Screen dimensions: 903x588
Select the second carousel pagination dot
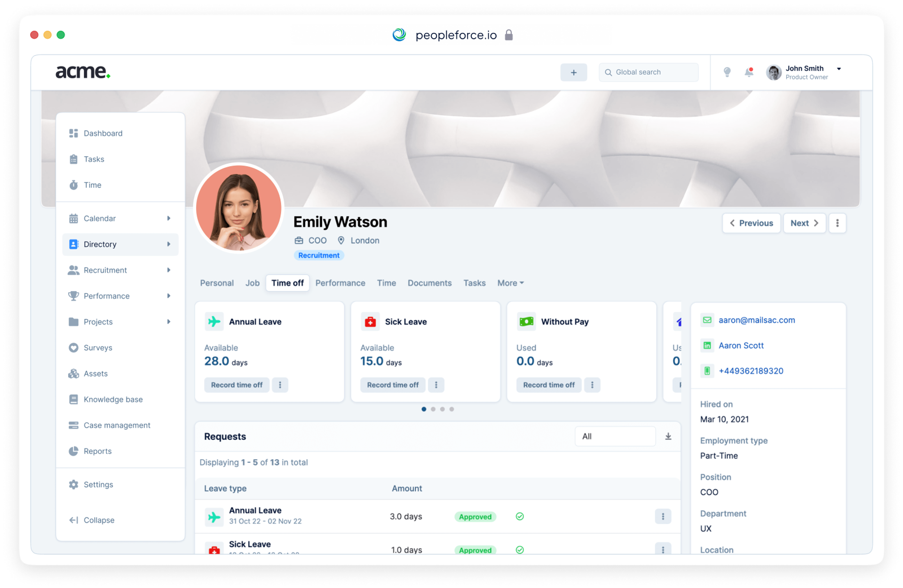433,409
